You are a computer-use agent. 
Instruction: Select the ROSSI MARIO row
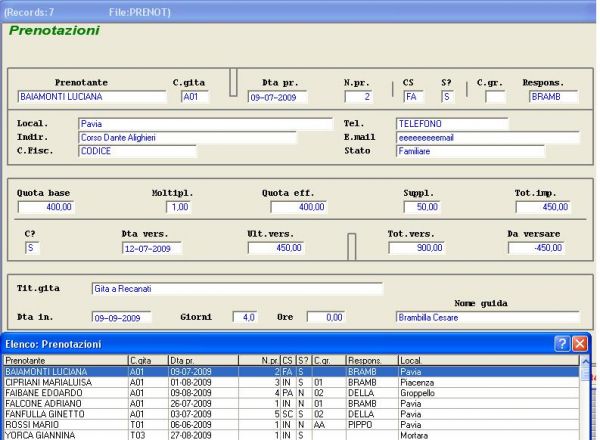pyautogui.click(x=291, y=425)
